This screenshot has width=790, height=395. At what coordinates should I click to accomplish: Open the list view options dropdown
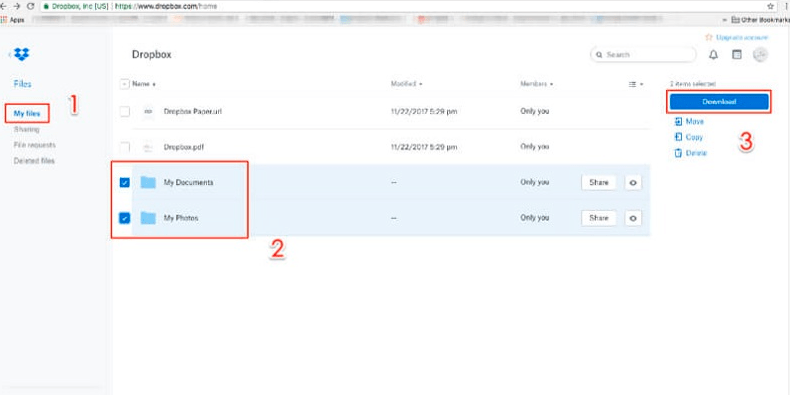[636, 84]
